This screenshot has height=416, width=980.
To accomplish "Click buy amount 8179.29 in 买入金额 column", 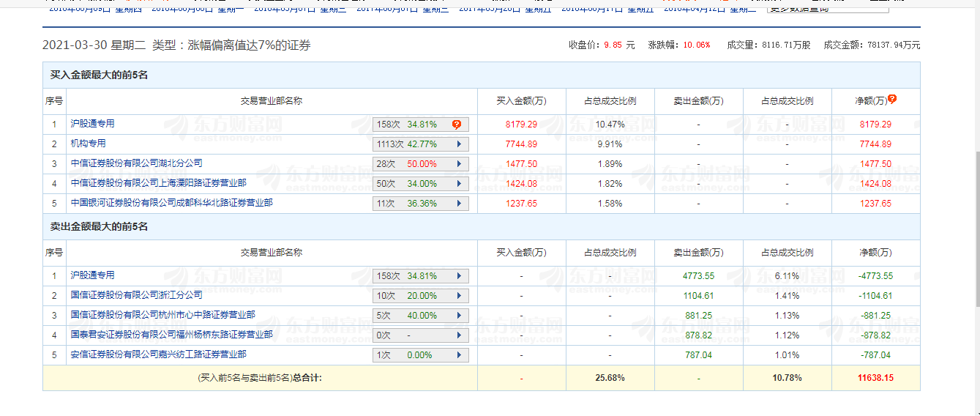I will (x=521, y=125).
